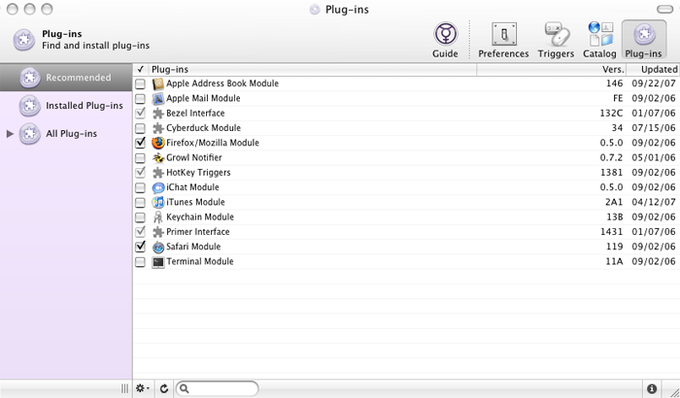This screenshot has height=398, width=680.
Task: Click the iChat Module bubble icon
Action: click(x=158, y=187)
